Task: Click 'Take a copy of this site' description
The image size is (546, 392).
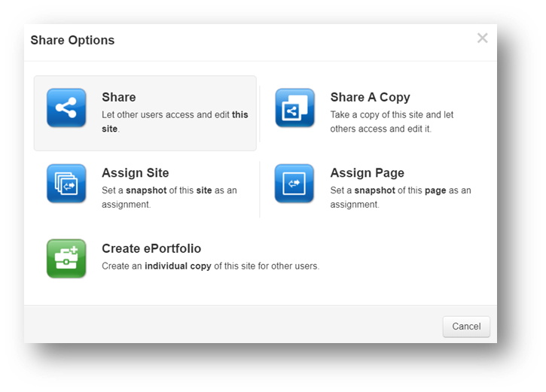Action: [392, 122]
